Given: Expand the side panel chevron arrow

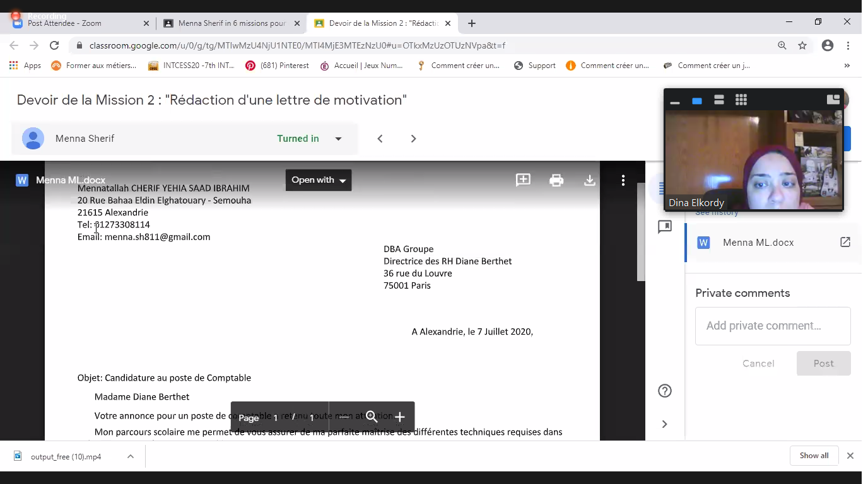Looking at the screenshot, I should 664,424.
